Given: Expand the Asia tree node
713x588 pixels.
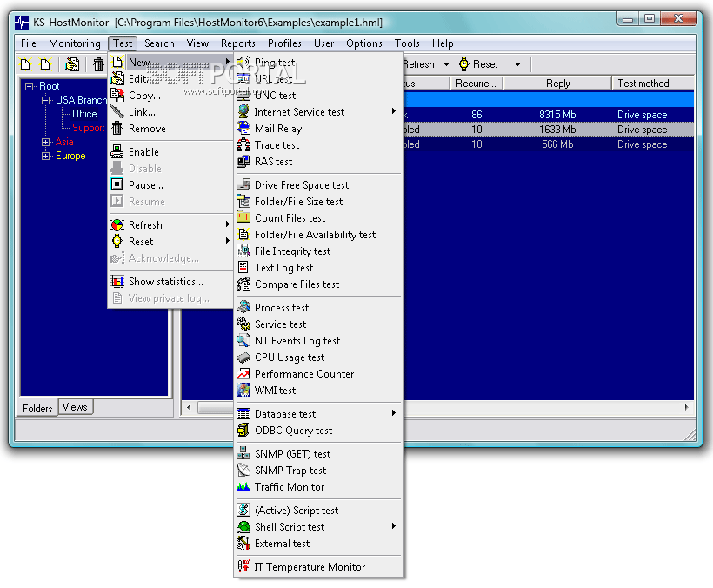Looking at the screenshot, I should click(45, 142).
